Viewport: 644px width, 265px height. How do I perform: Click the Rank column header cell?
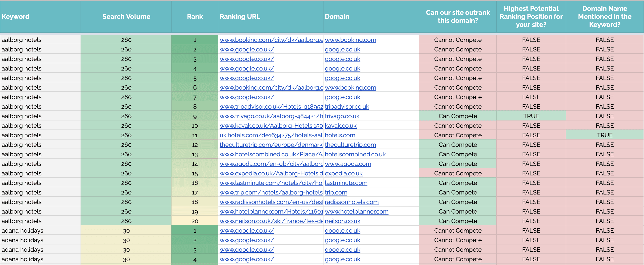[x=195, y=17]
